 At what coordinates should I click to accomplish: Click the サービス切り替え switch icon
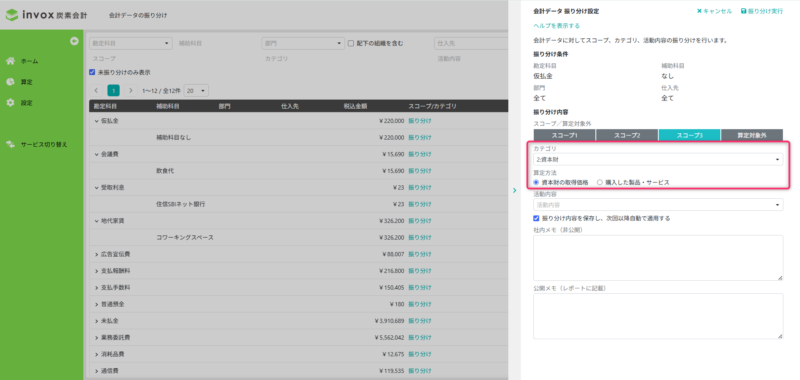pos(10,144)
